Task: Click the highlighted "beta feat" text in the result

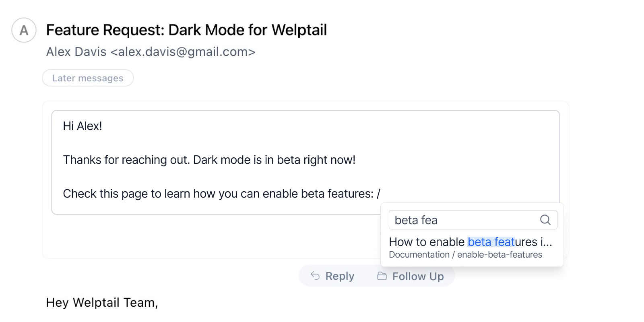Action: tap(491, 242)
